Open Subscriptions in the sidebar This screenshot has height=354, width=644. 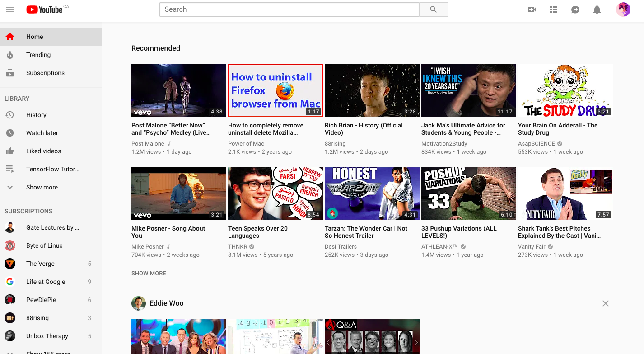[45, 73]
